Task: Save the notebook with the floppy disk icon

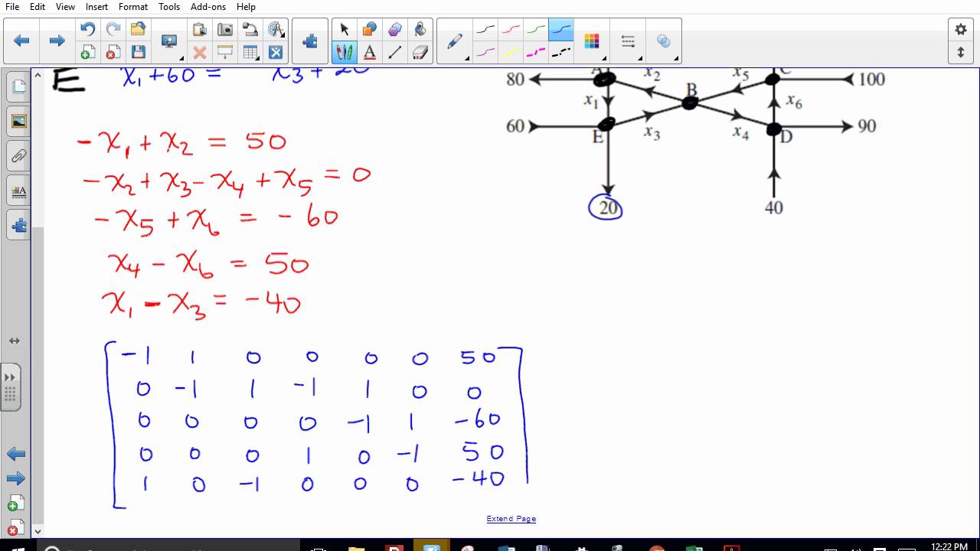Action: (x=138, y=53)
